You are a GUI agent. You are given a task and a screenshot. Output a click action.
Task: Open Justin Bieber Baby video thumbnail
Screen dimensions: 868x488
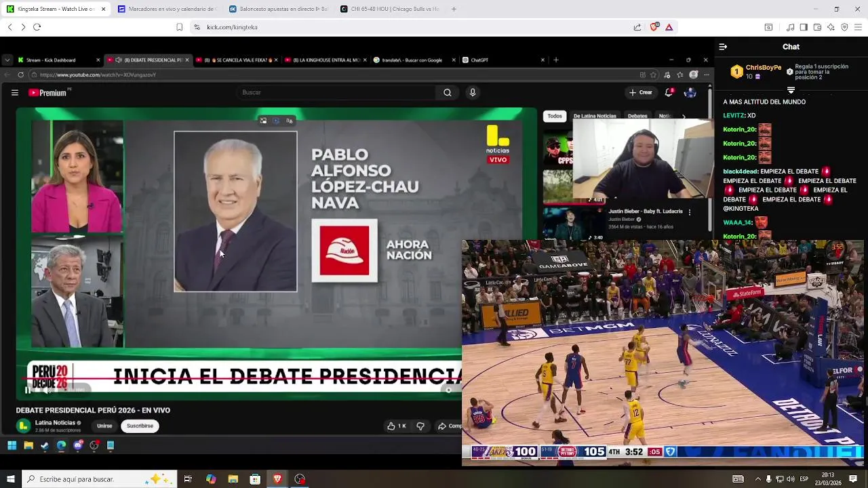(x=573, y=224)
